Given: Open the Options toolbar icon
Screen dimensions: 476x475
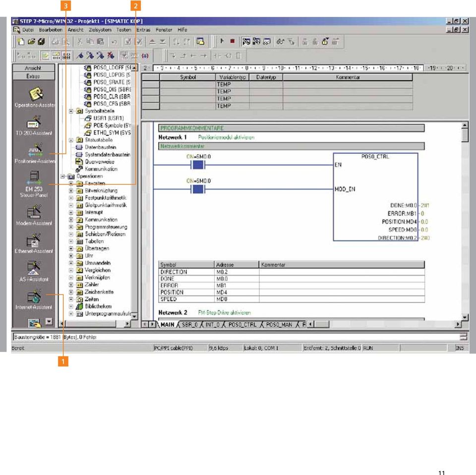Looking at the screenshot, I should 200,42.
